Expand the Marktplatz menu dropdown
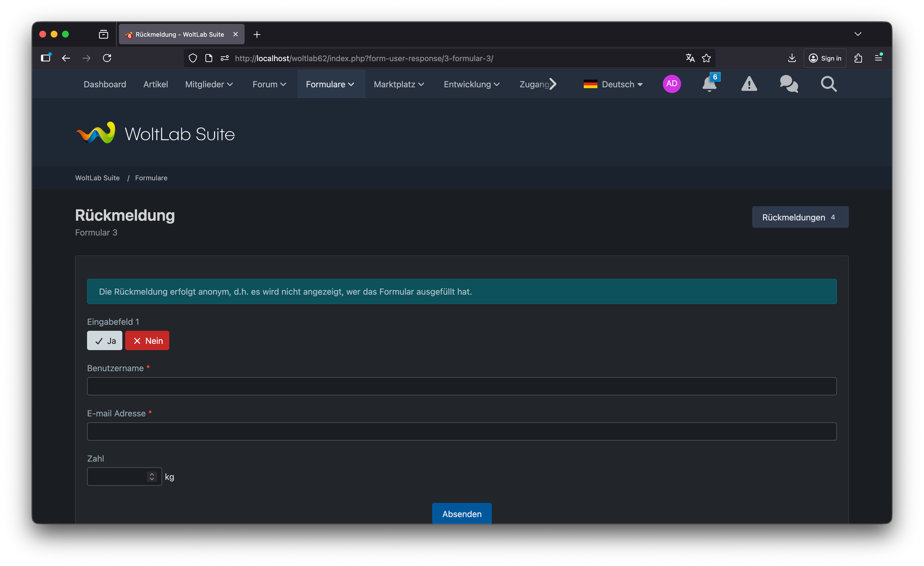 [398, 84]
